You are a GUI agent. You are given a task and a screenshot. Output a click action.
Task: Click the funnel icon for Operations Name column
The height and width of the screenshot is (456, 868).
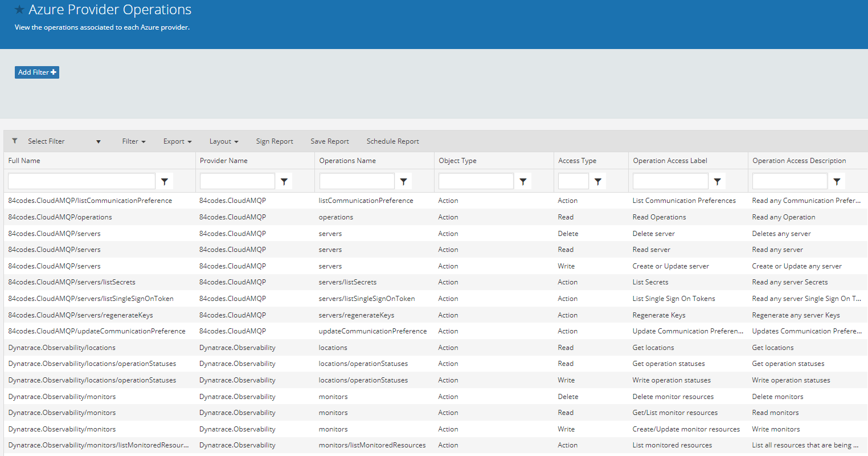point(404,181)
